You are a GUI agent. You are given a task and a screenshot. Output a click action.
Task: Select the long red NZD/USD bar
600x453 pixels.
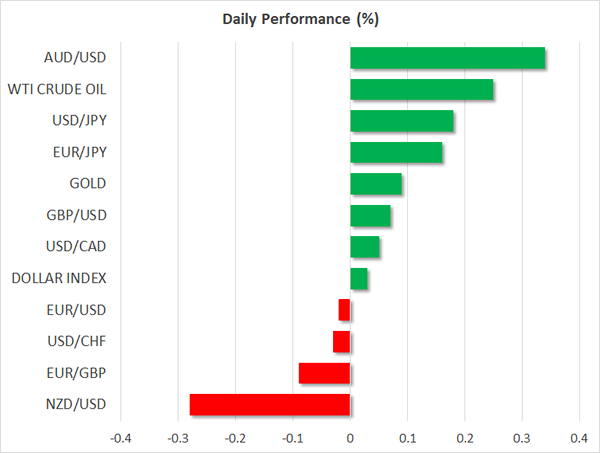(270, 404)
